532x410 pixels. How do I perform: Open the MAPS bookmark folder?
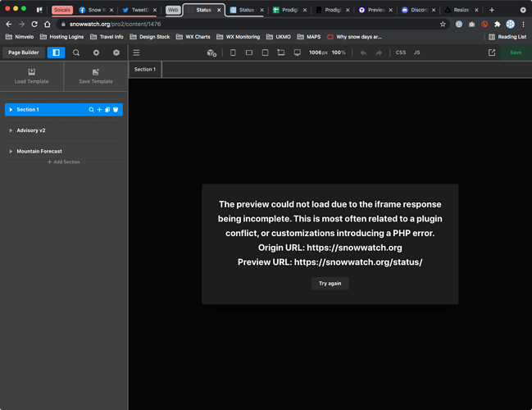309,37
